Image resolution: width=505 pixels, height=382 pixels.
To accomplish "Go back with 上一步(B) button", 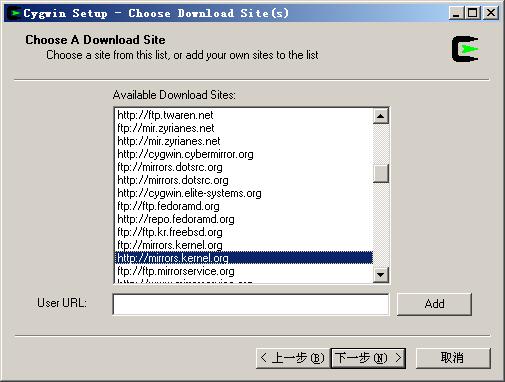I will click(293, 358).
